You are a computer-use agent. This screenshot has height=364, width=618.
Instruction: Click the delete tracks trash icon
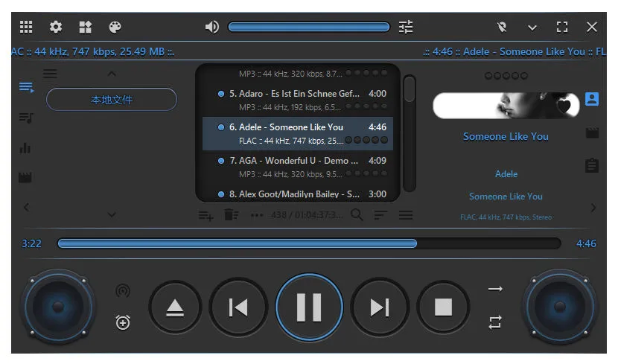232,214
